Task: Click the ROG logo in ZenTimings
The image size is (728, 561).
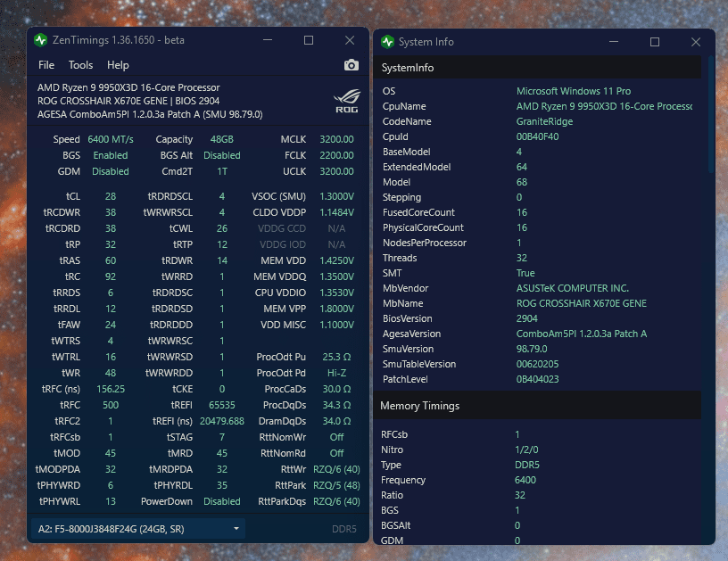Action: click(347, 101)
